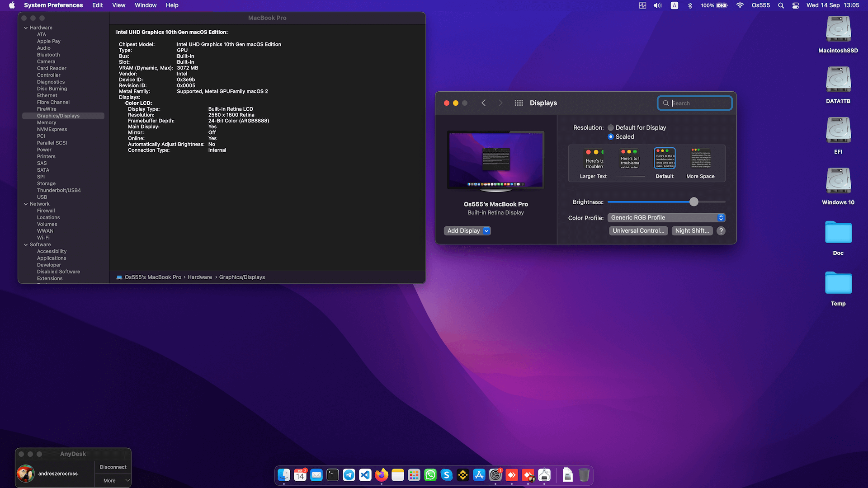Click Os555 user in menu bar
The image size is (868, 488).
click(x=761, y=5)
